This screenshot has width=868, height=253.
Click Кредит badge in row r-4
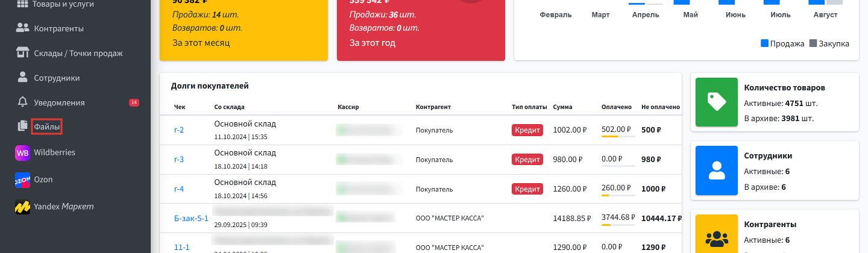(x=527, y=189)
